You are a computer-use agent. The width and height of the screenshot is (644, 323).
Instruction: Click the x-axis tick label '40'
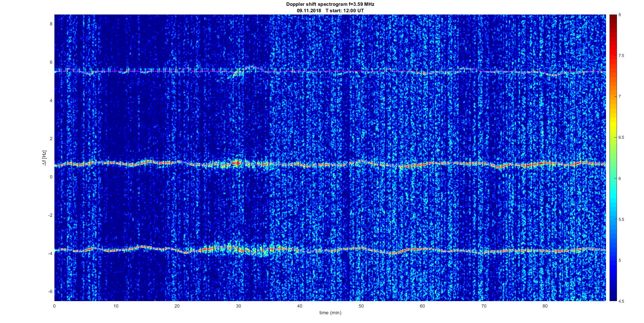[299, 306]
